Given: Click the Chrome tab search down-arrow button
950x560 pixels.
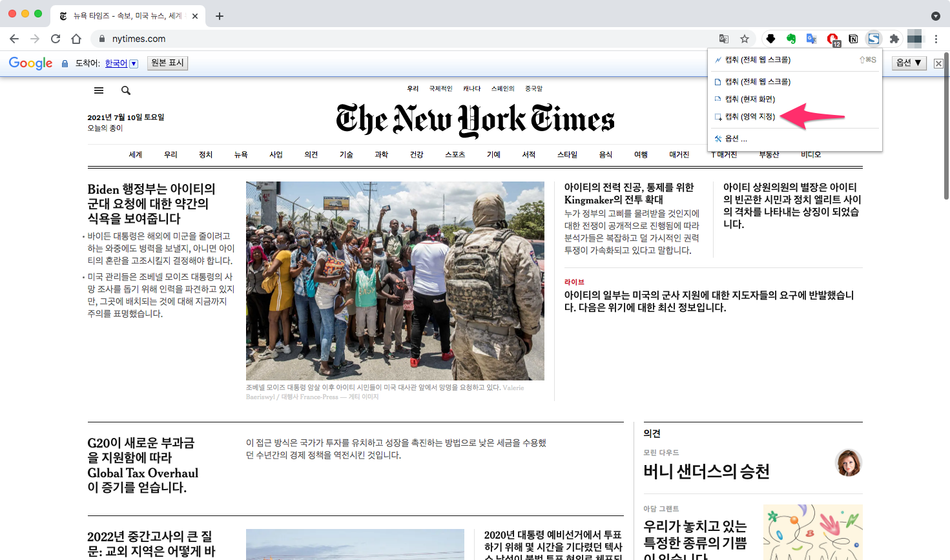Looking at the screenshot, I should 936,16.
